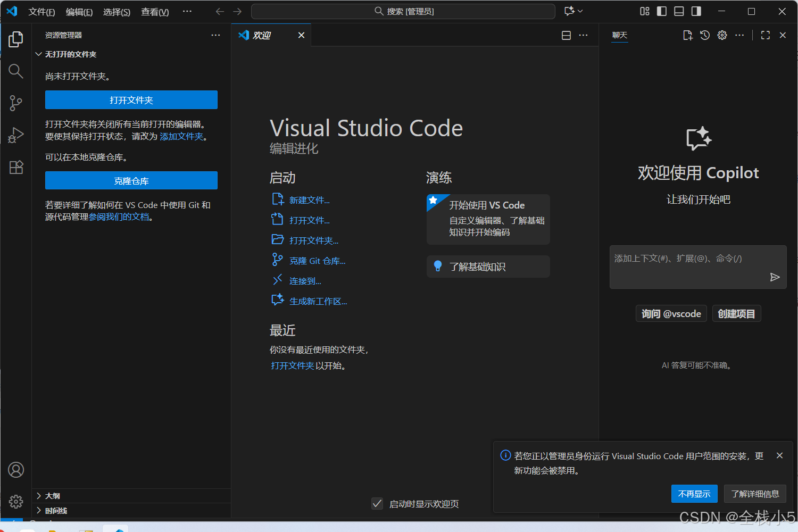
Task: Click the 打开文件夹... start link
Action: click(314, 240)
